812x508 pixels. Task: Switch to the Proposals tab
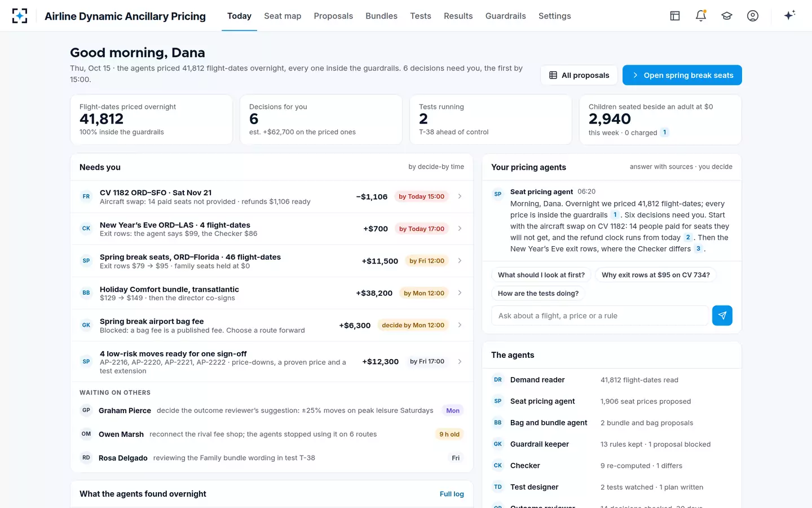coord(333,16)
